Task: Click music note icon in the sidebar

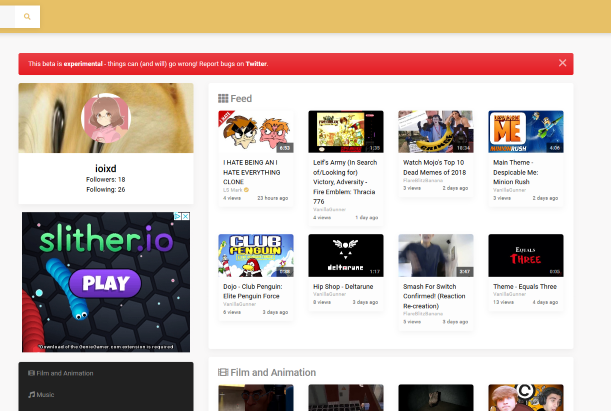Action: tap(32, 395)
